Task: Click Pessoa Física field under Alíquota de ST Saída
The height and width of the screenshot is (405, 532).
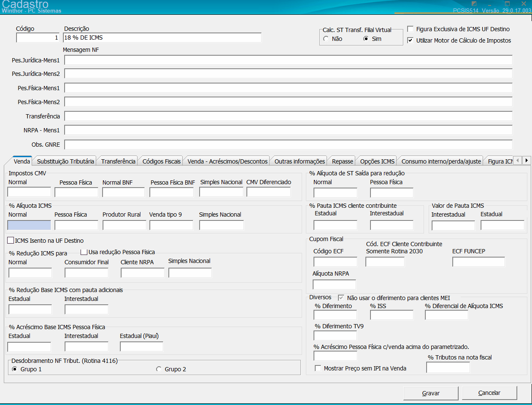Action: [392, 193]
